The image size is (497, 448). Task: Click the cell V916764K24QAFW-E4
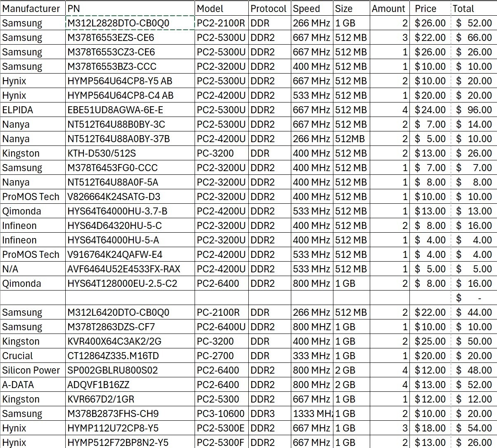pos(130,255)
